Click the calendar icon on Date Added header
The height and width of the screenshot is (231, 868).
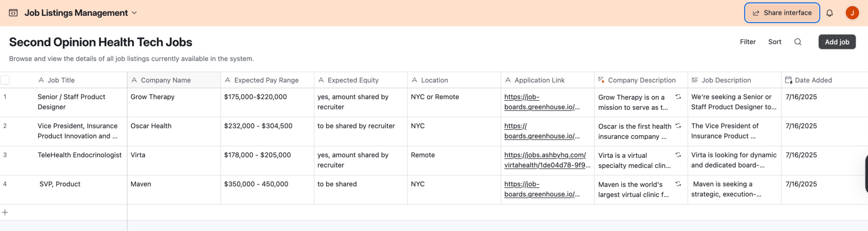788,80
